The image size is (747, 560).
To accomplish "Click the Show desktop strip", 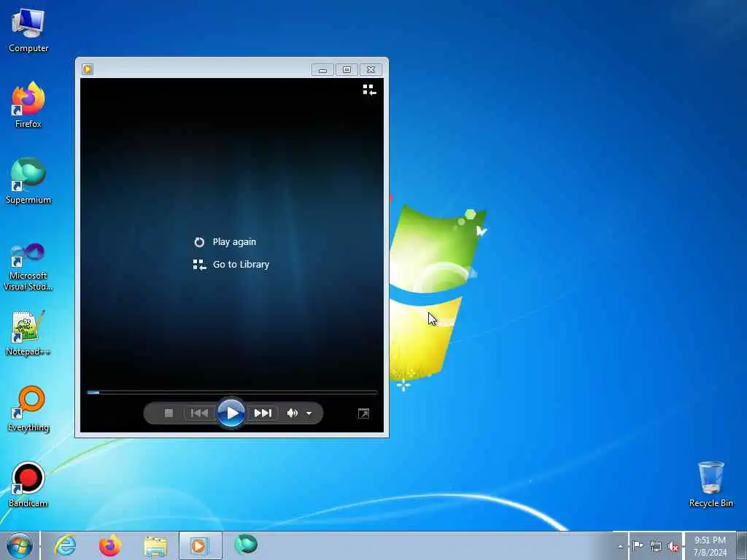I will tap(742, 545).
